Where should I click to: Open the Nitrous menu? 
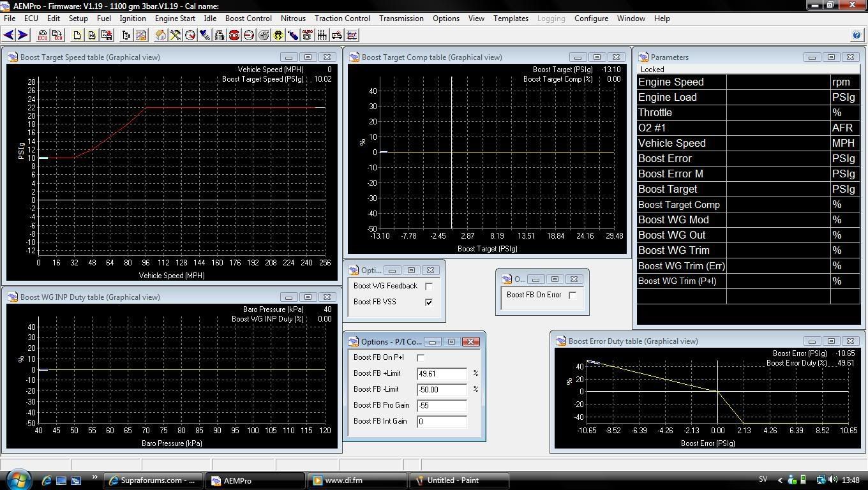click(x=293, y=19)
